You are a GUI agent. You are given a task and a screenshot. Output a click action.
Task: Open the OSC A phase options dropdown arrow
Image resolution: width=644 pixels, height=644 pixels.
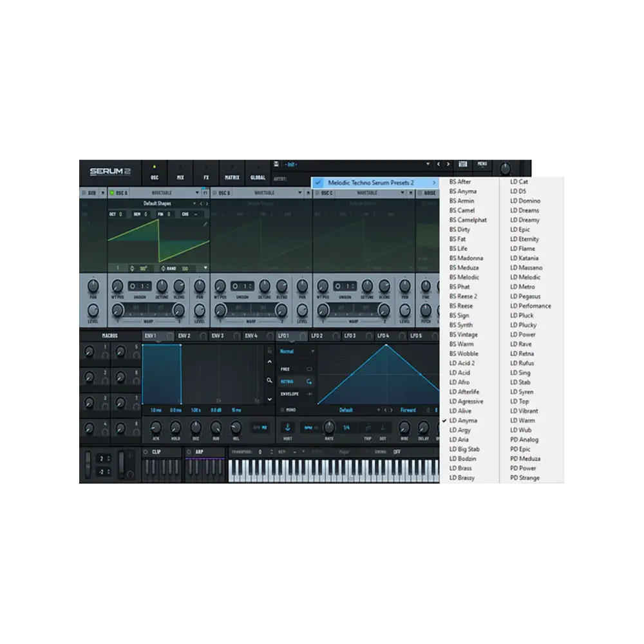coord(205,268)
